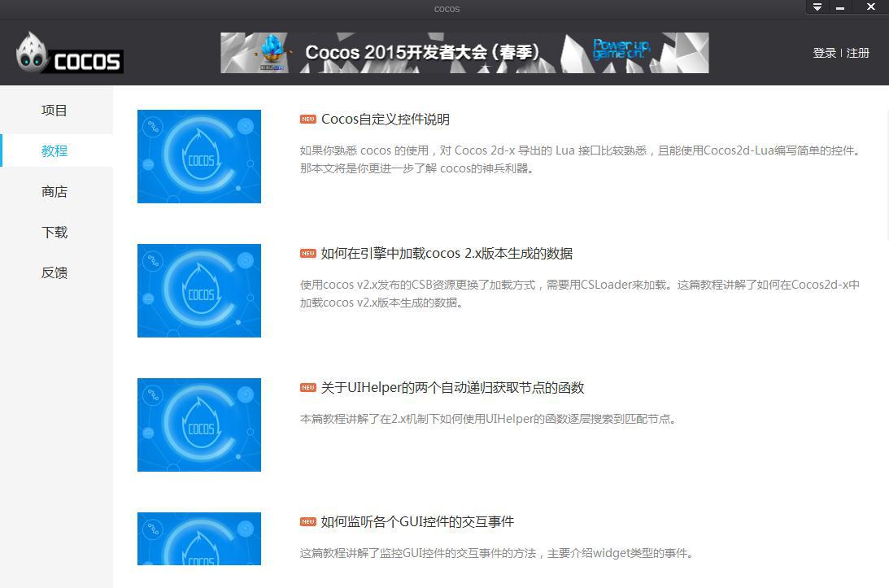The height and width of the screenshot is (588, 889).
Task: Click description starting 本篇教程讲解了在2.x机制下
Action: point(488,419)
